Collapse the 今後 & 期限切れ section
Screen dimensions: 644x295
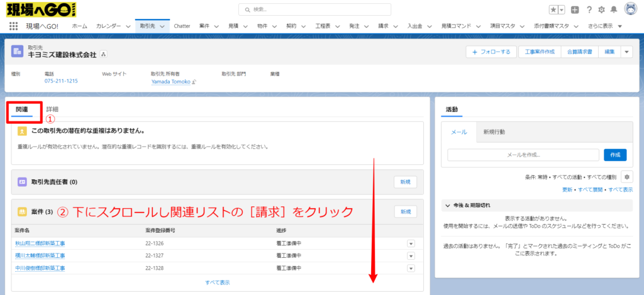point(448,205)
